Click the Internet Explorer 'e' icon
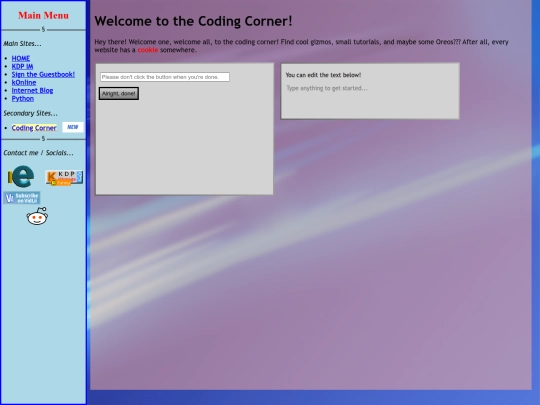Image resolution: width=540 pixels, height=405 pixels. click(x=21, y=176)
